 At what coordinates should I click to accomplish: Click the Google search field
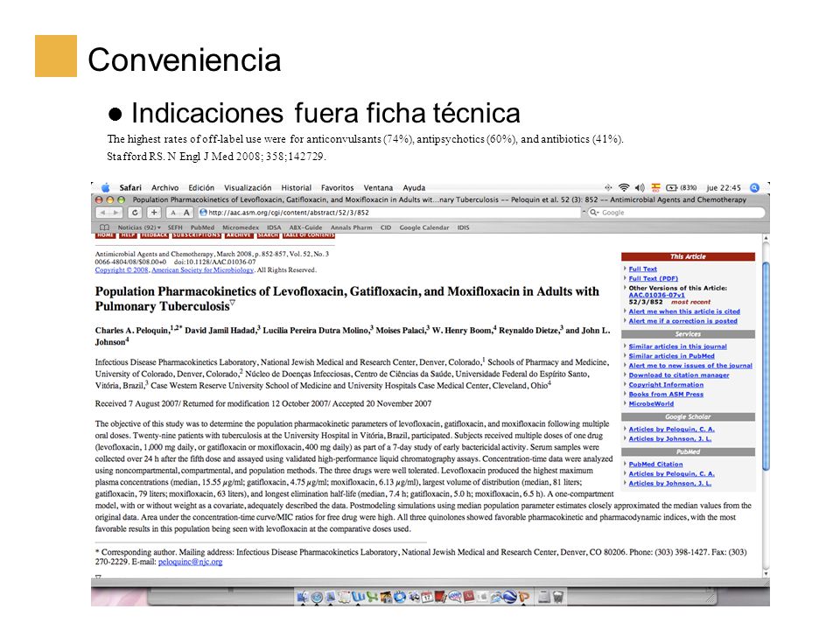(676, 213)
